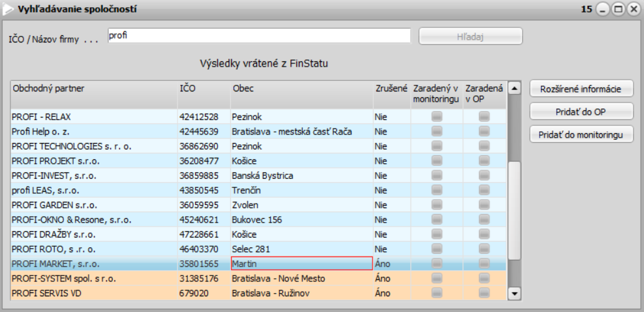This screenshot has width=644, height=312.
Task: Minimize the Vyhľadávanie spoločností window
Action: click(x=604, y=9)
